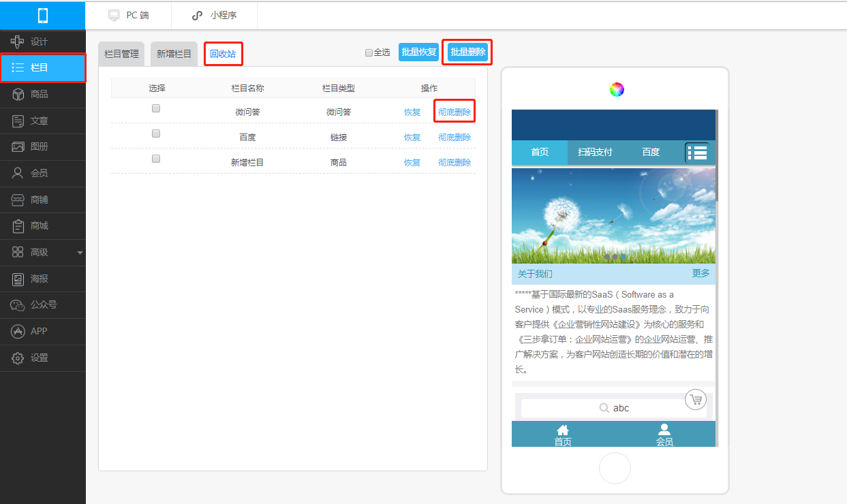The width and height of the screenshot is (847, 504).
Task: Open the PC 端 tab
Action: [128, 15]
